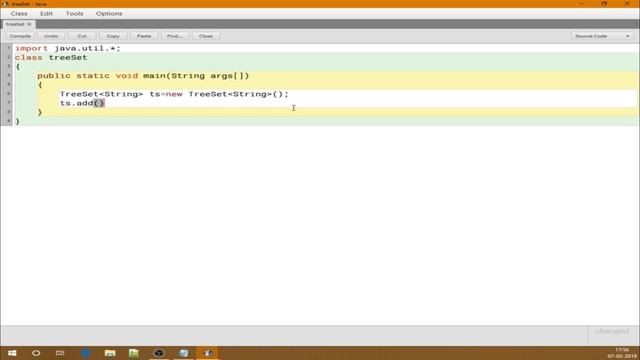
Task: Open the Tools menu
Action: 74,13
